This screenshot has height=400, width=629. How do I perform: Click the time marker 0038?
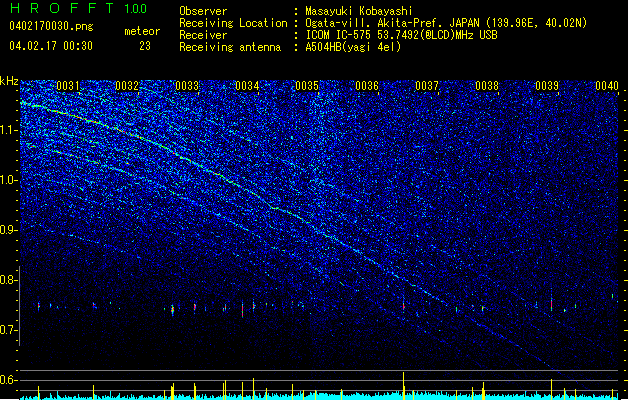487,86
